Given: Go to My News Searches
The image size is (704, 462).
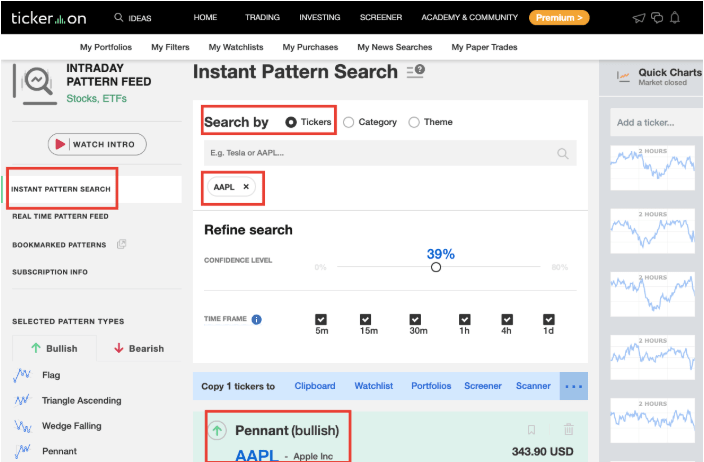Looking at the screenshot, I should click(395, 47).
